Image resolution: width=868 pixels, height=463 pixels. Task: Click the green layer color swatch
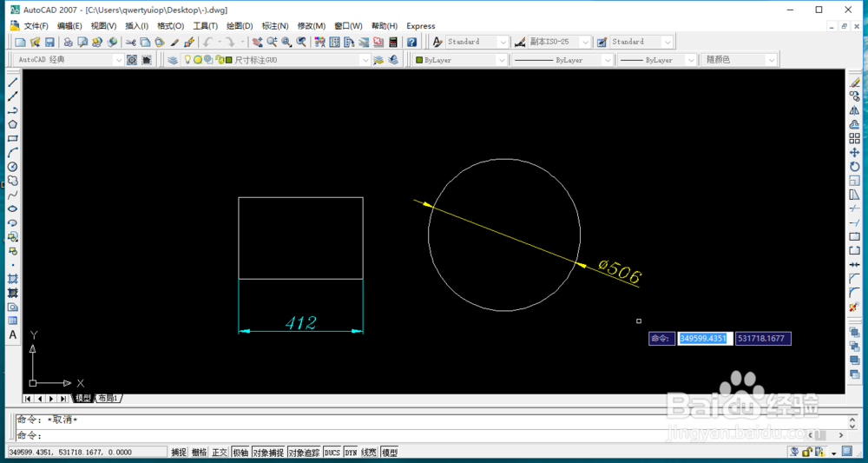pyautogui.click(x=228, y=60)
